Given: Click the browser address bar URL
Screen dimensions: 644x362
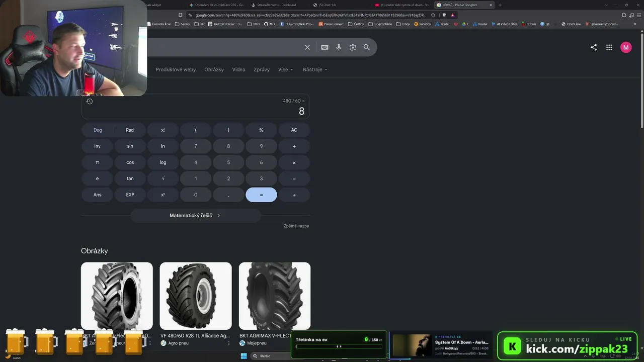Looking at the screenshot, I should point(310,15).
